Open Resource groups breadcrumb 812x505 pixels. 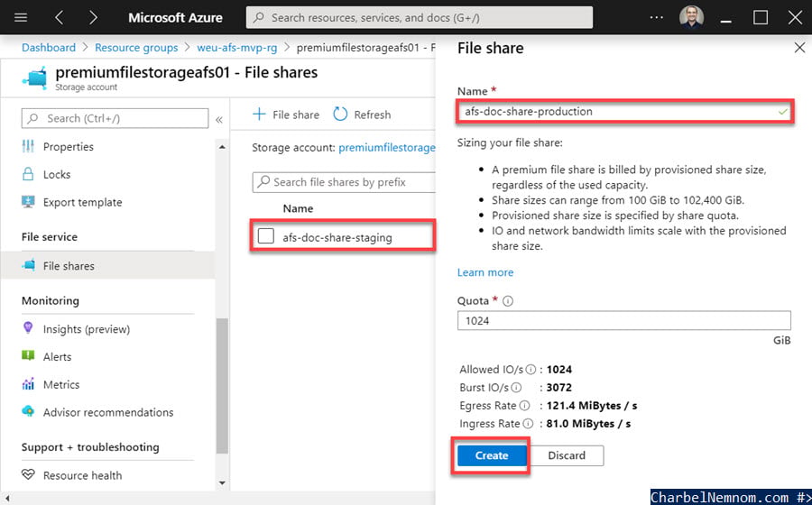click(136, 48)
